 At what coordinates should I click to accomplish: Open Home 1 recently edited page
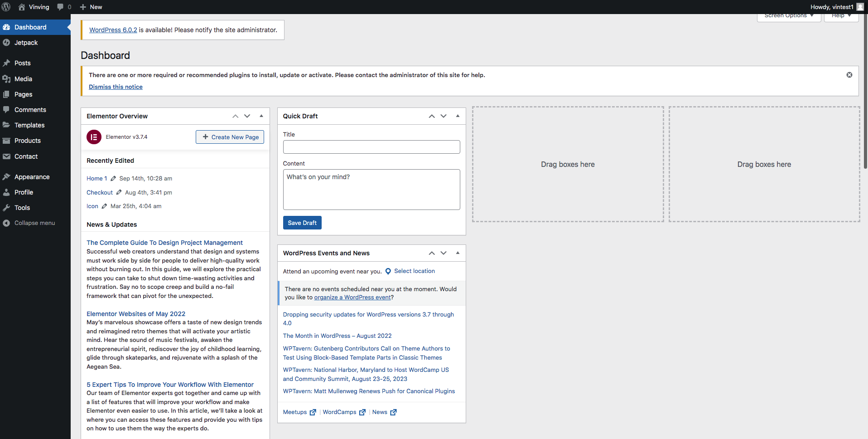(x=97, y=179)
